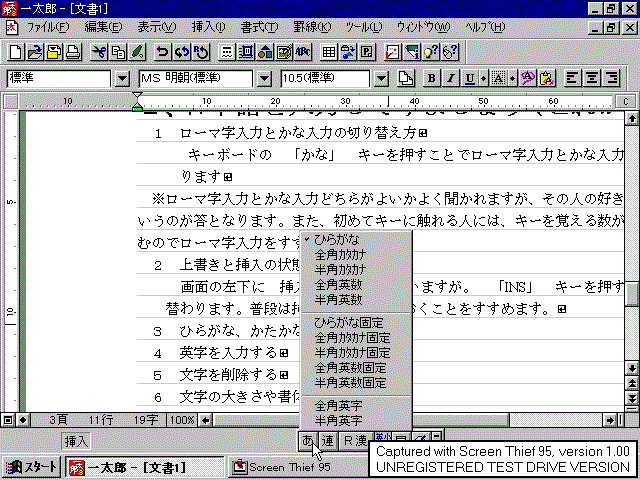
Task: Center align the text
Action: tap(591, 78)
